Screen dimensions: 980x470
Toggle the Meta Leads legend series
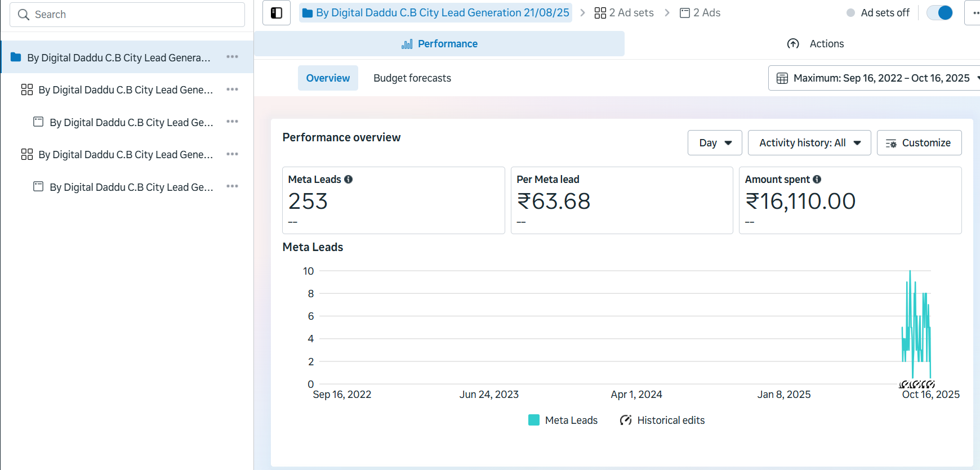coord(563,420)
